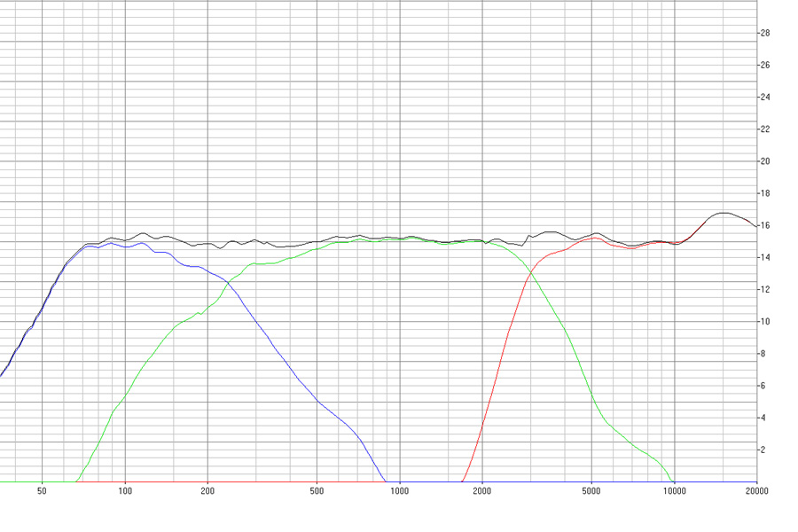This screenshot has height=532, width=798.
Task: Click the 20000 label on the frequency axis
Action: tap(757, 491)
